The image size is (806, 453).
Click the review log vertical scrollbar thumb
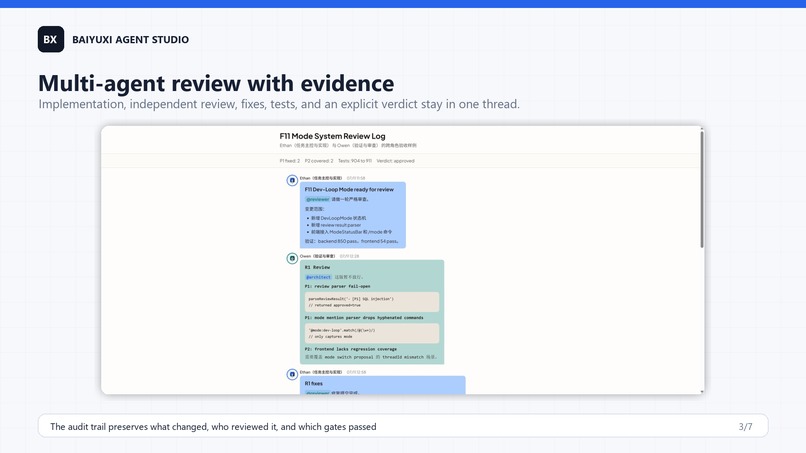tap(702, 189)
